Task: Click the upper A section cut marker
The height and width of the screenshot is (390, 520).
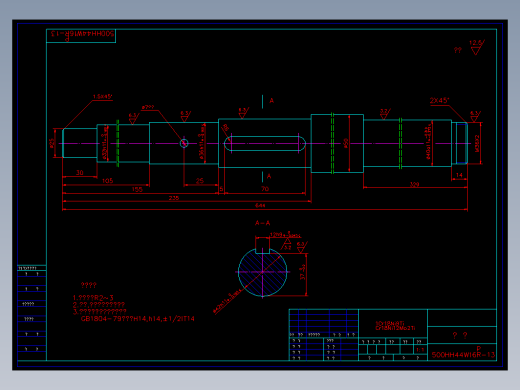Action: pyautogui.click(x=271, y=100)
